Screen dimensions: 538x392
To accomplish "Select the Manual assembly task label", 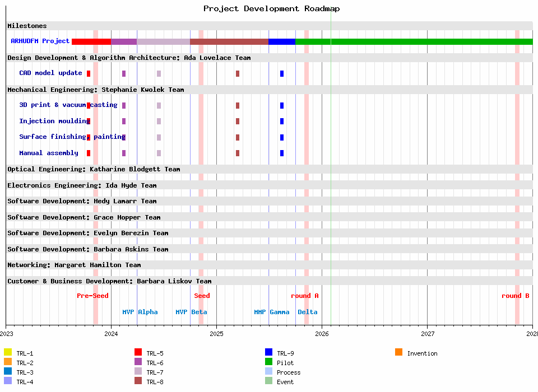I will coord(49,153).
